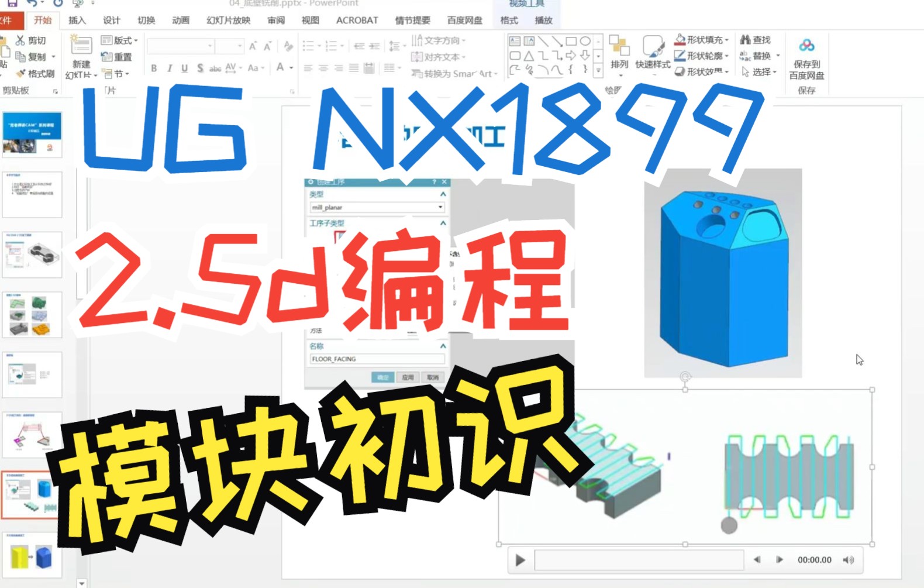Select the right arrow shape

pyautogui.click(x=571, y=56)
